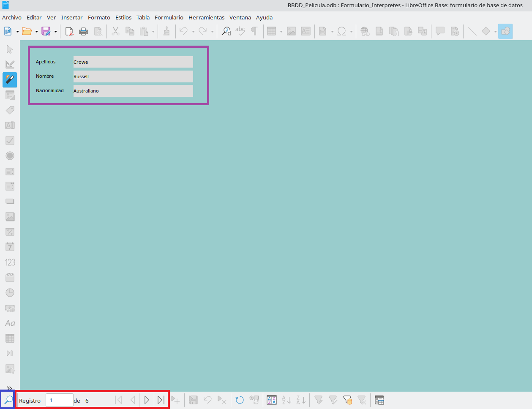This screenshot has height=409, width=532.
Task: Expand the New document dropdown arrow
Action: point(17,32)
